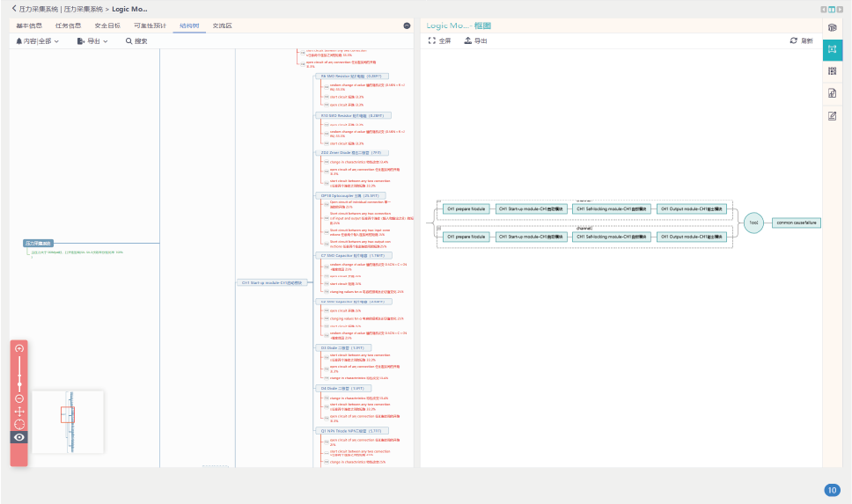Open the 3D cube sidebar icon
Viewport: 852px width, 504px height.
point(832,27)
